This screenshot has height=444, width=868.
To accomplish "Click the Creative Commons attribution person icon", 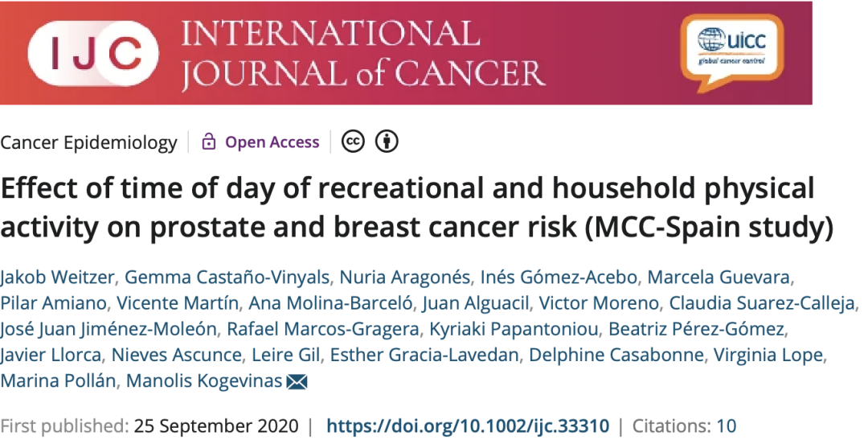I will click(x=387, y=142).
